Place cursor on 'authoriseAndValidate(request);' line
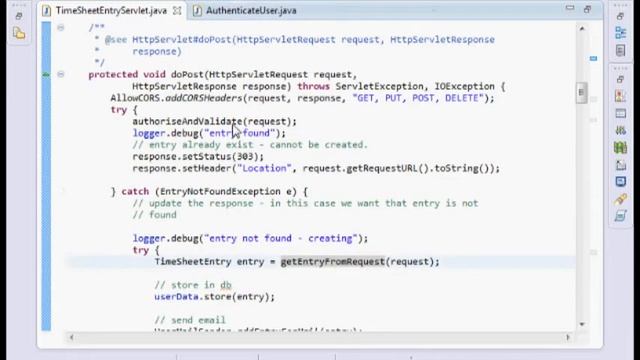Screen dimensions: 640x360 (x=214, y=122)
